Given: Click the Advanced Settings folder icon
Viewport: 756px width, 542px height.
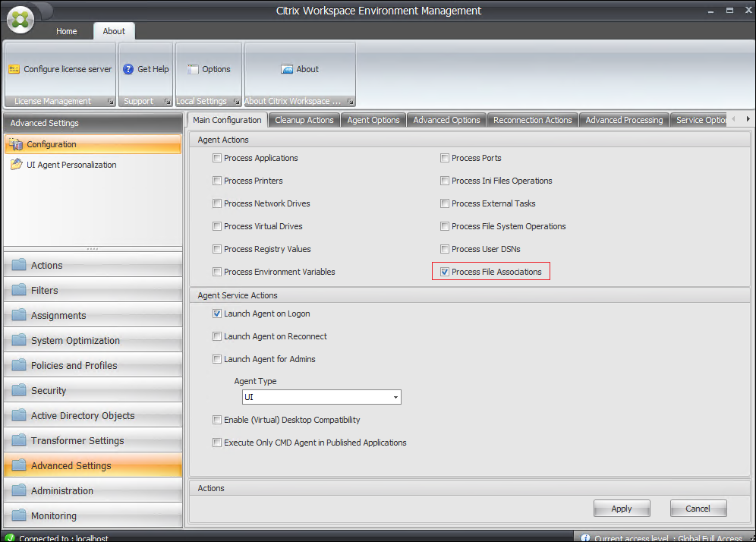Looking at the screenshot, I should pos(19,465).
